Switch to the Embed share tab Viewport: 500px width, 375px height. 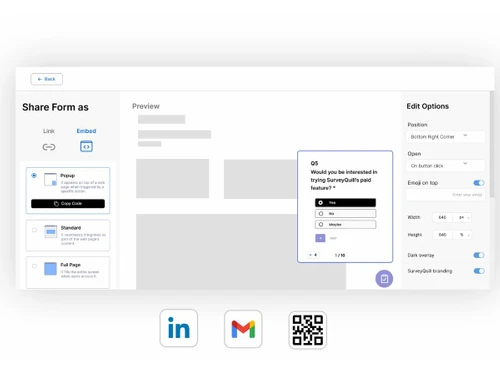tap(86, 131)
